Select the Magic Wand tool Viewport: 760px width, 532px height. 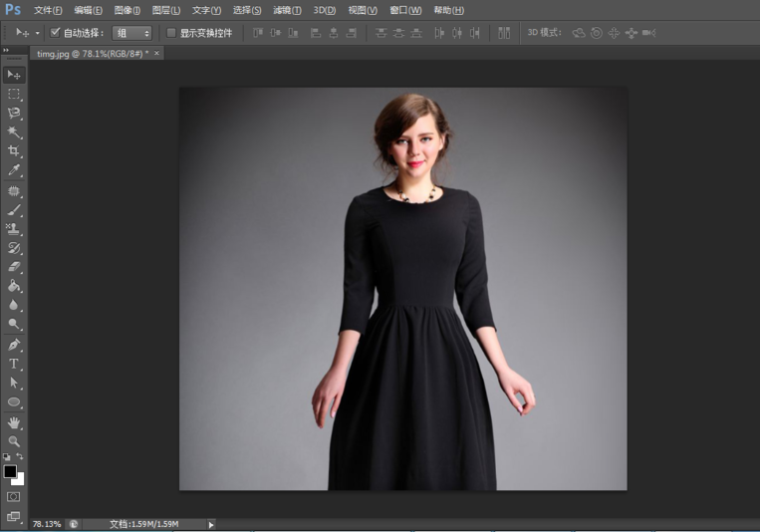pyautogui.click(x=14, y=133)
